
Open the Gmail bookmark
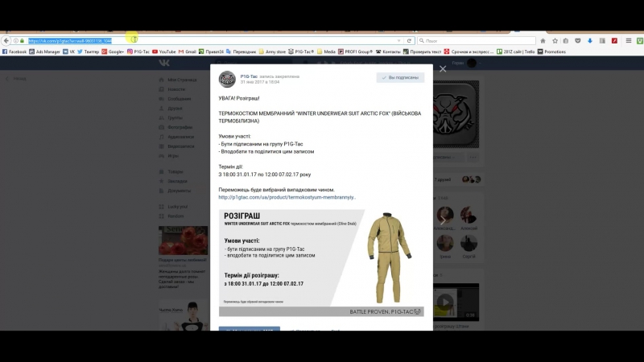coord(188,51)
